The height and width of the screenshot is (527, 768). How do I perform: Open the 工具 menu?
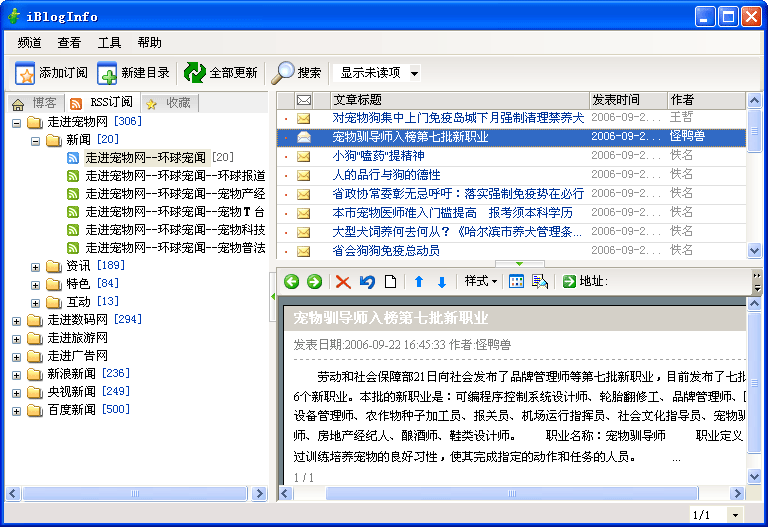click(x=109, y=42)
